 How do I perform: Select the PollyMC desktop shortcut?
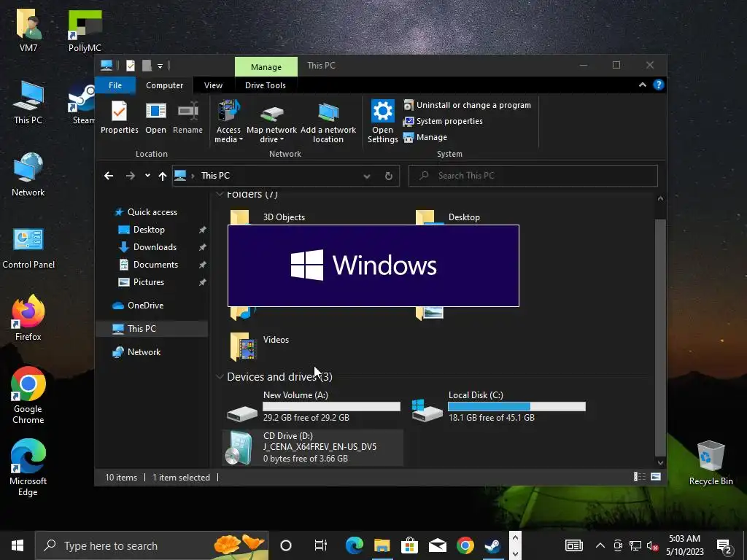[85, 30]
